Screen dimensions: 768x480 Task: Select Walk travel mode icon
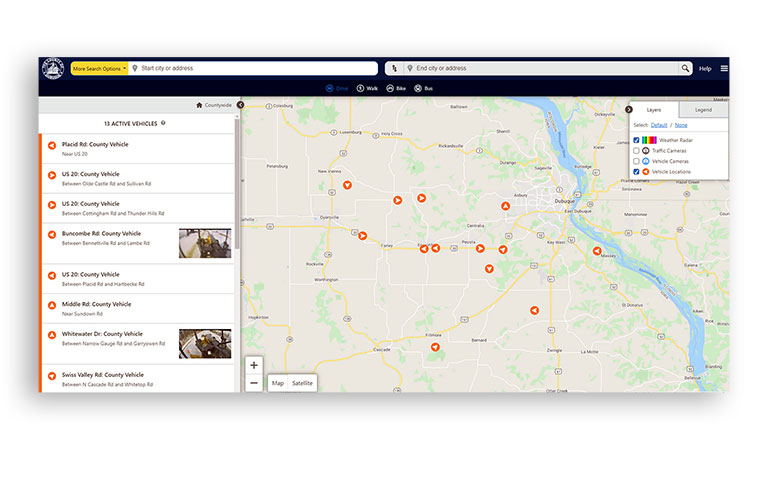point(361,89)
